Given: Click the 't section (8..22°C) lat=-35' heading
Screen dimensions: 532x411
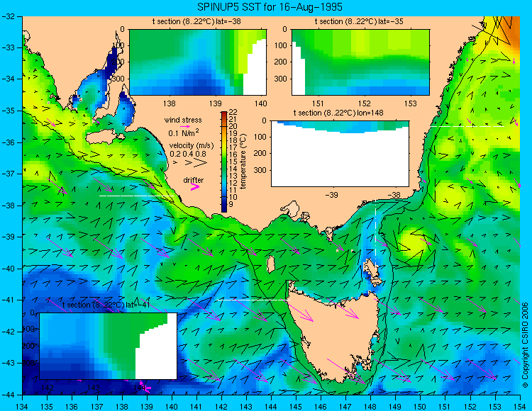Looking at the screenshot, I should [x=359, y=22].
